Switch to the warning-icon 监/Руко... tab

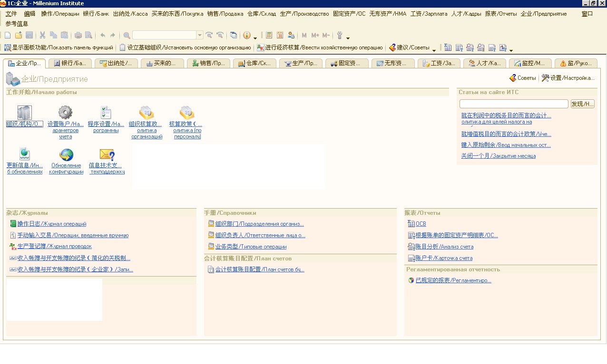(576, 63)
